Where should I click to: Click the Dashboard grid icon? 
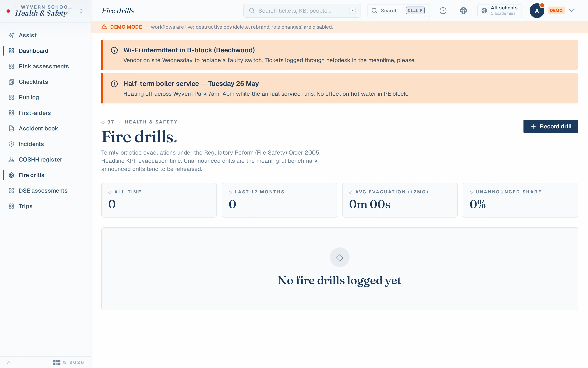click(x=11, y=51)
